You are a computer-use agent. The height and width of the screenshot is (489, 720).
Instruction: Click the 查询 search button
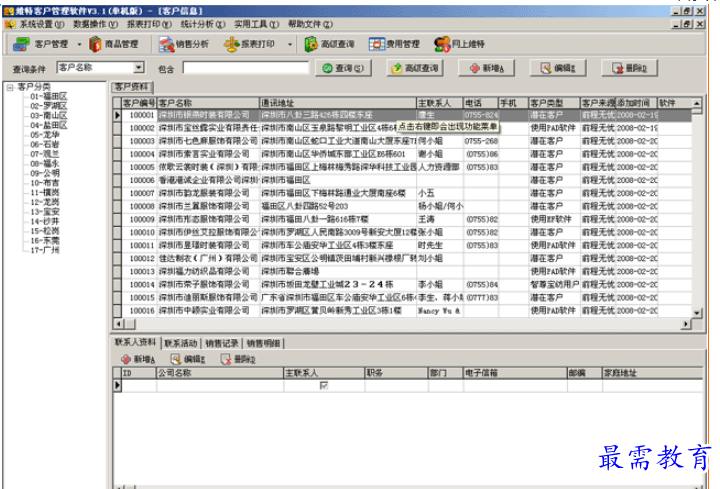343,68
